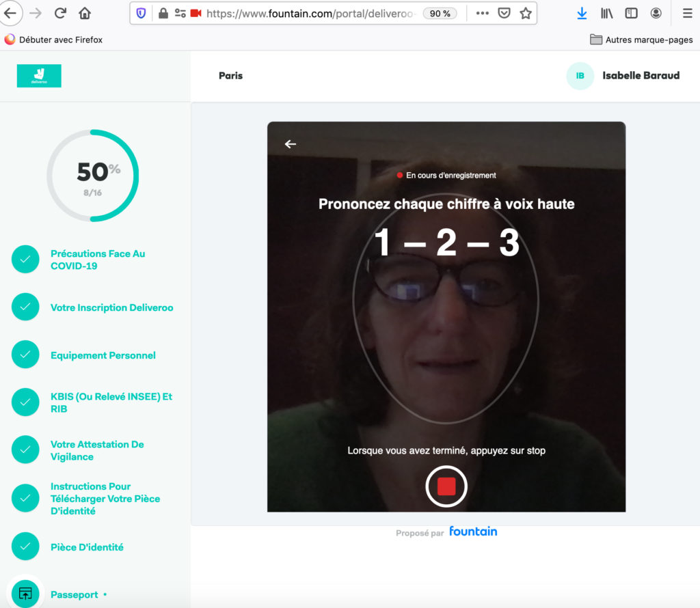Open the tracking protection shield icon
The image size is (700, 608).
pos(141,14)
